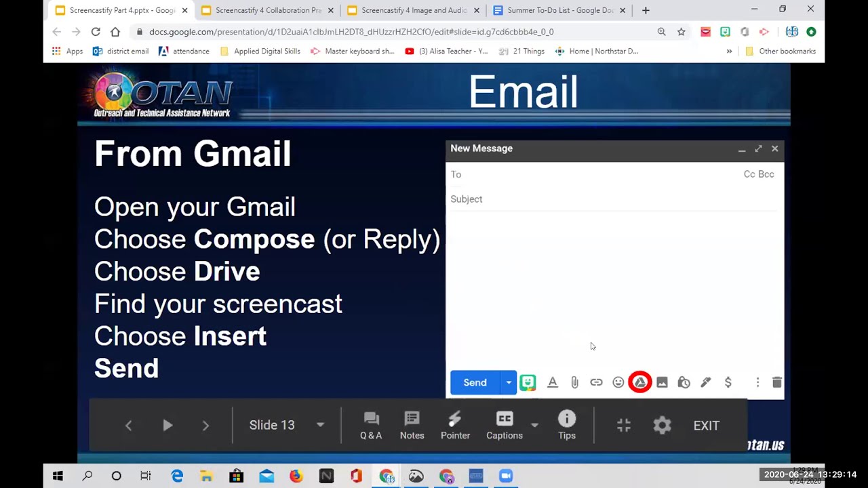This screenshot has width=868, height=488.
Task: Click the zoom magnifier icon in address bar
Action: [661, 32]
